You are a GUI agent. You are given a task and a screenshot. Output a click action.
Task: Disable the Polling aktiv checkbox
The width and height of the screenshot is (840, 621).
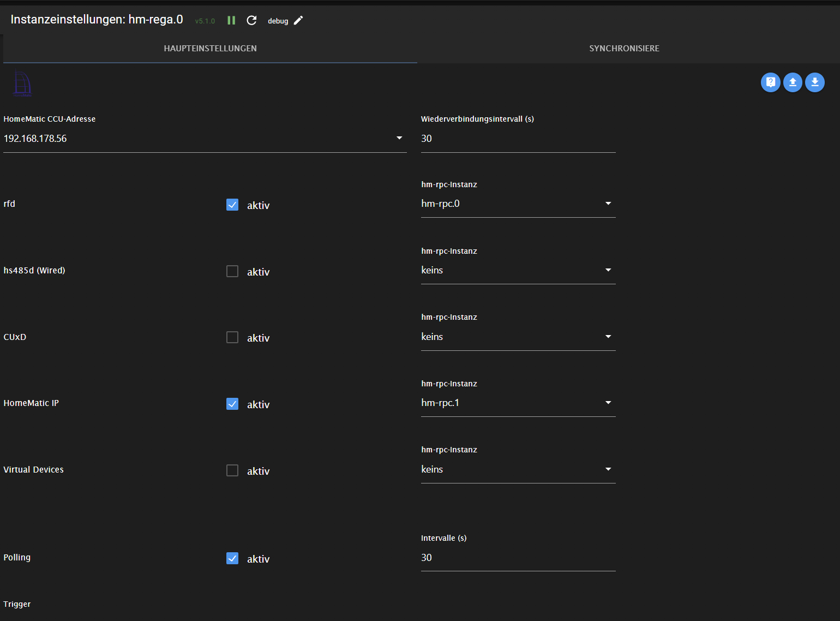pos(232,558)
